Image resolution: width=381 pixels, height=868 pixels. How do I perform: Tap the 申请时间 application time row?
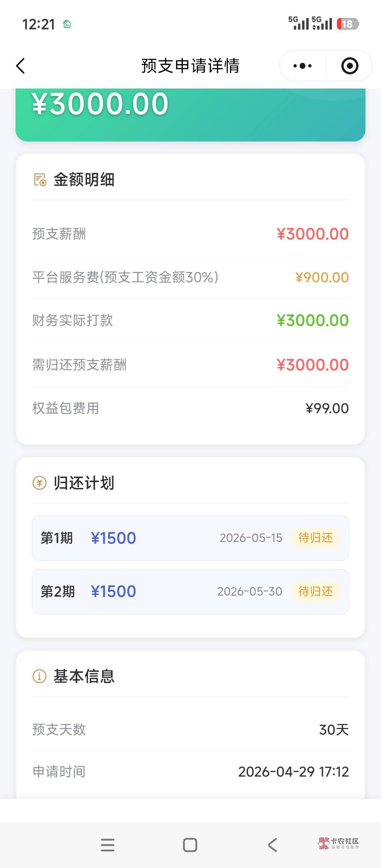190,772
